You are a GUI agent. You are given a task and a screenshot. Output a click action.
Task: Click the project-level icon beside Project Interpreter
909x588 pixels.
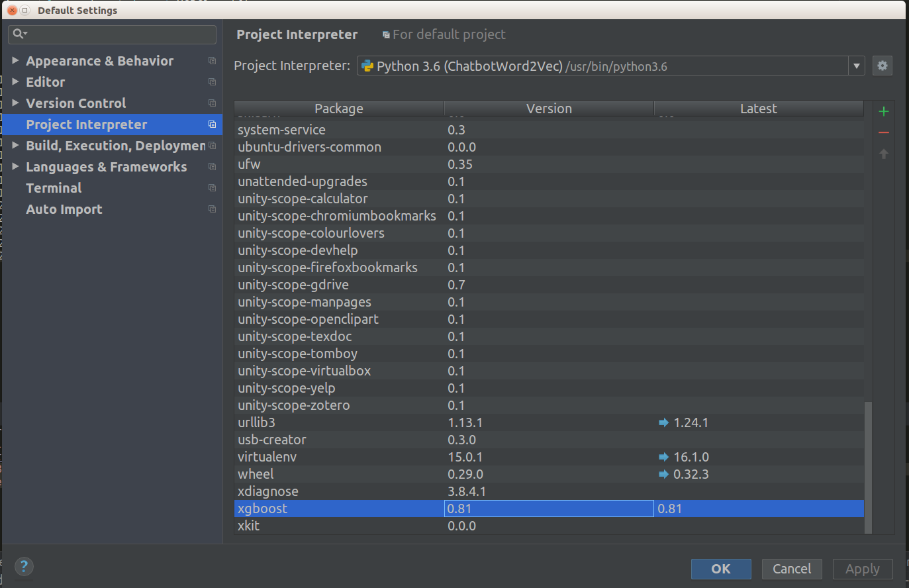[x=212, y=124]
